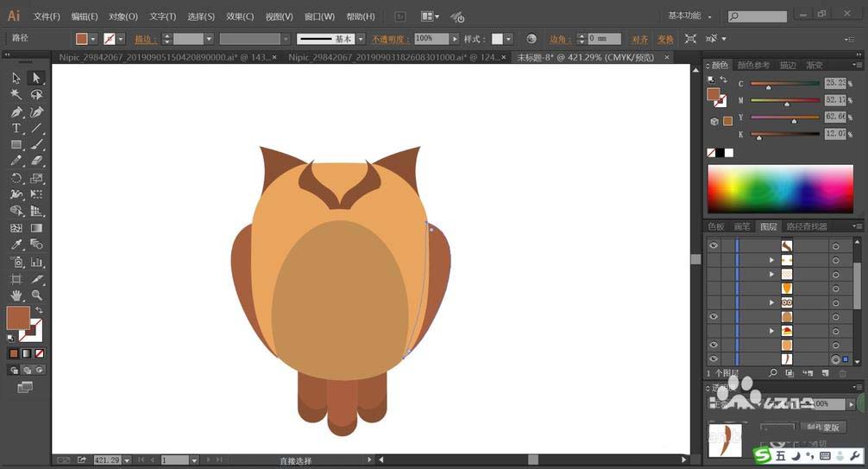
Task: Open the 文件(F) menu
Action: pos(47,16)
